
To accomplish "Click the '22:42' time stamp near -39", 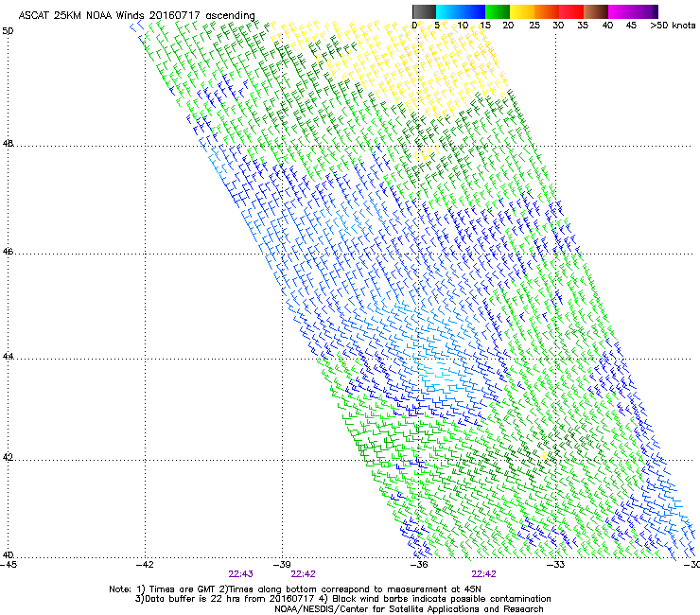I will [303, 574].
